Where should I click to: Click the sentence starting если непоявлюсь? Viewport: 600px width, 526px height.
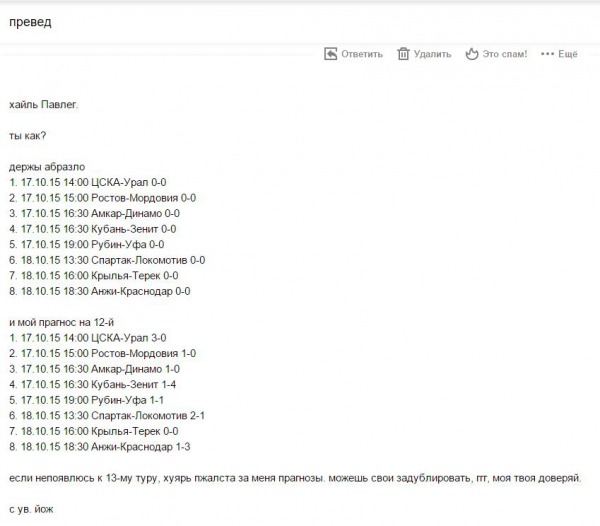pos(295,478)
